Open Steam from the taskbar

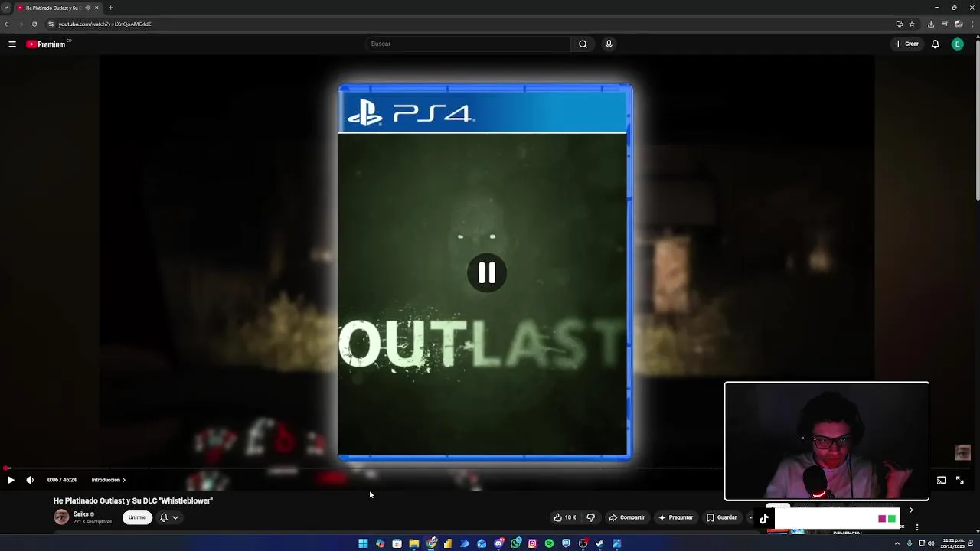(x=599, y=543)
